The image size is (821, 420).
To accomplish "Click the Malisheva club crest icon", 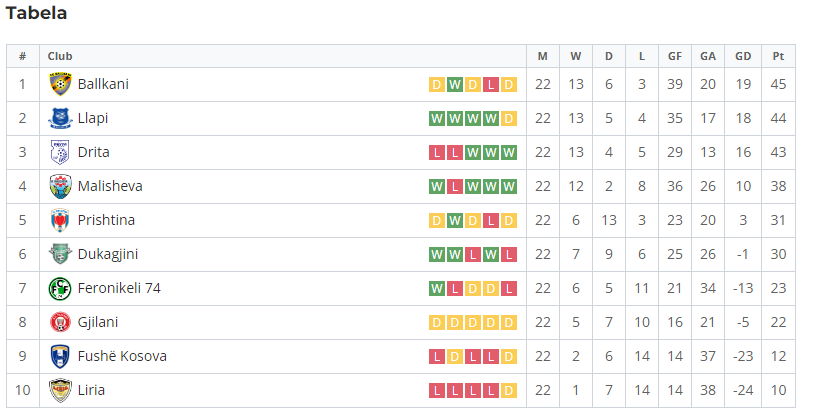I will [x=60, y=186].
